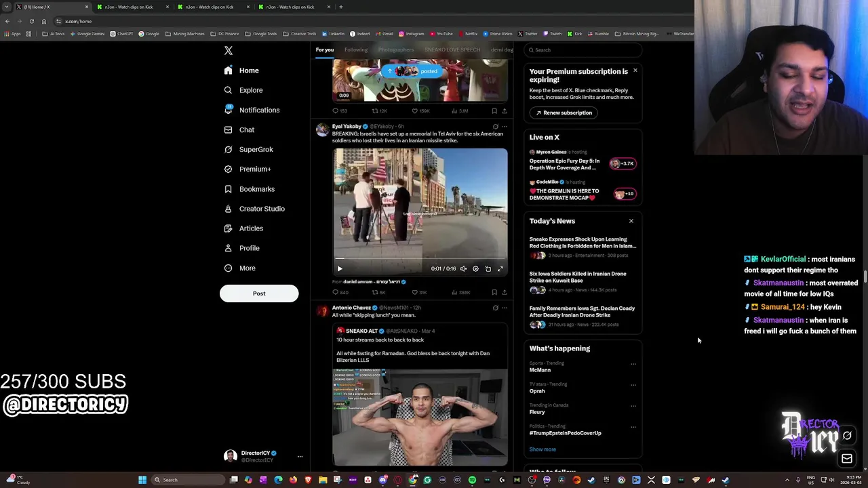
Task: Like the top post showing 159K likes
Action: (x=420, y=111)
